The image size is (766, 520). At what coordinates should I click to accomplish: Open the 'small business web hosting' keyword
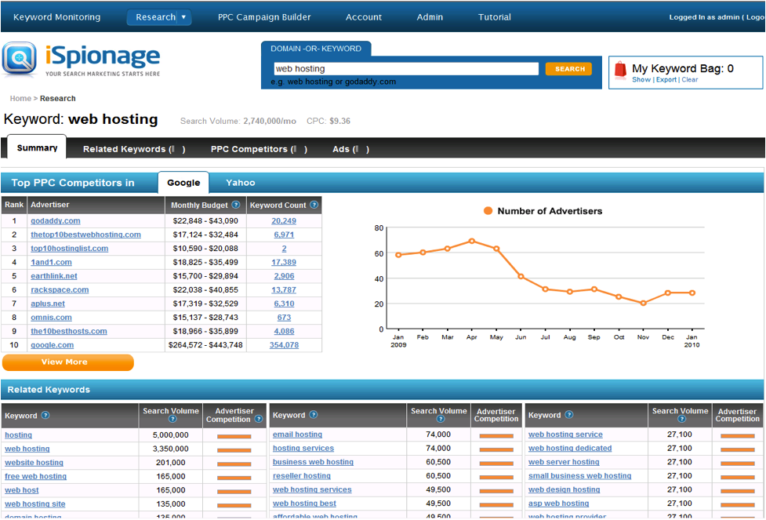[x=579, y=476]
